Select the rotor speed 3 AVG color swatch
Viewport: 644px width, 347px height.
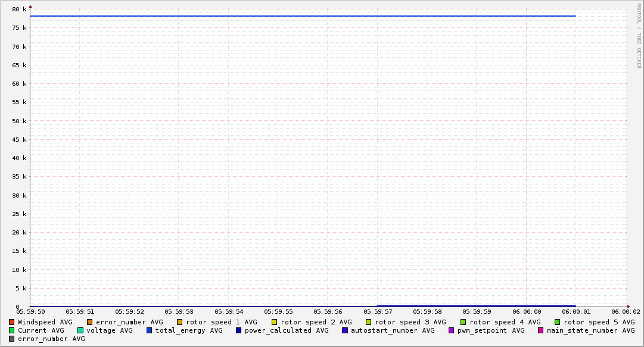369,322
